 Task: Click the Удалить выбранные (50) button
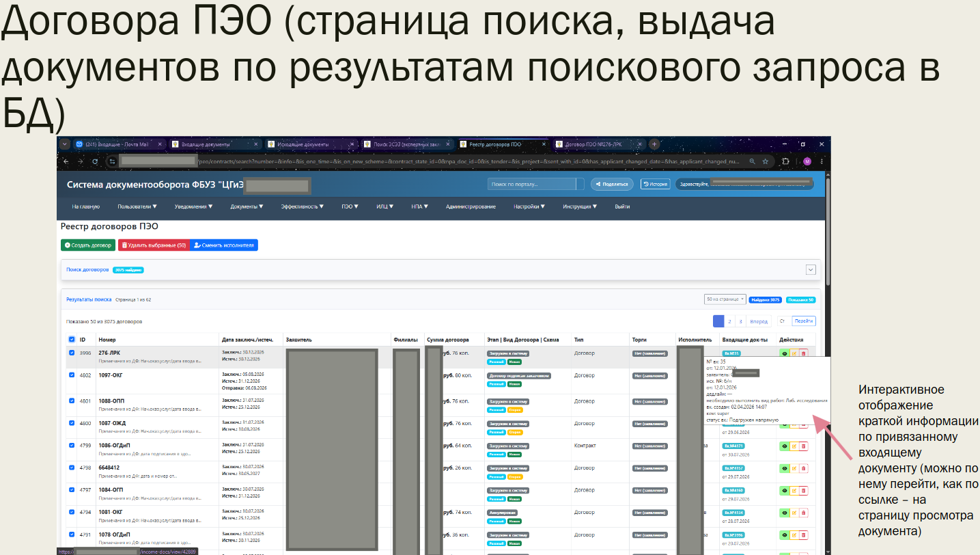pyautogui.click(x=154, y=245)
